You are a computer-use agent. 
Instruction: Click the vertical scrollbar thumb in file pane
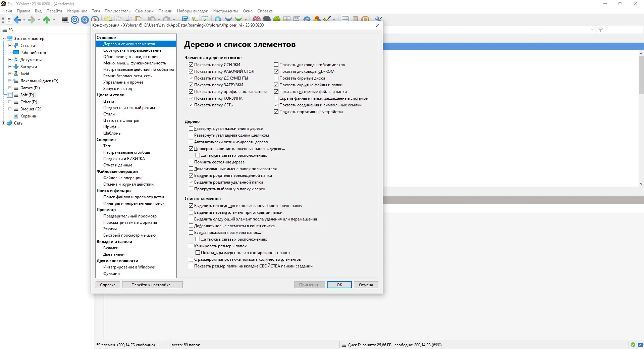click(x=641, y=74)
